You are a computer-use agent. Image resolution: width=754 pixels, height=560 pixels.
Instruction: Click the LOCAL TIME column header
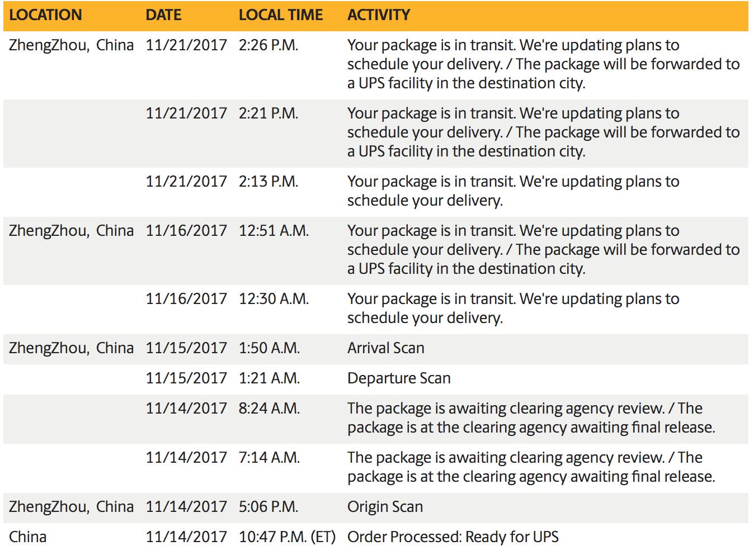tap(281, 15)
